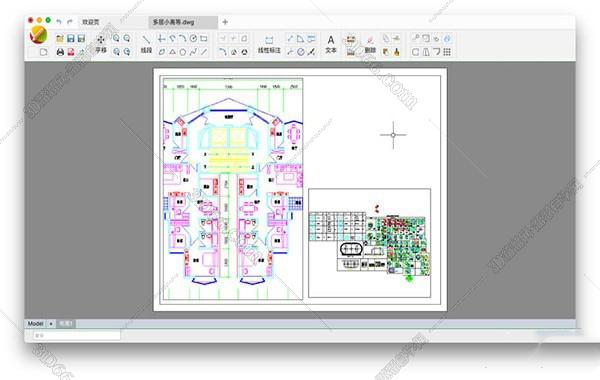Click the command input field at bottom
Image resolution: width=600 pixels, height=380 pixels.
coord(77,336)
